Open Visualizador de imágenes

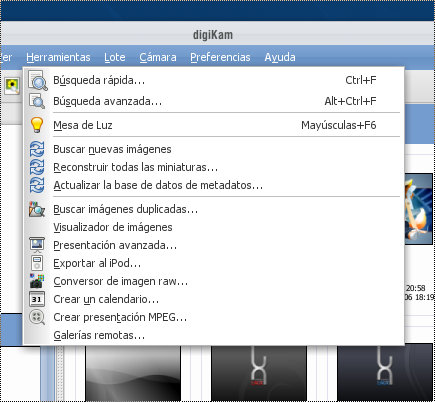point(213,227)
